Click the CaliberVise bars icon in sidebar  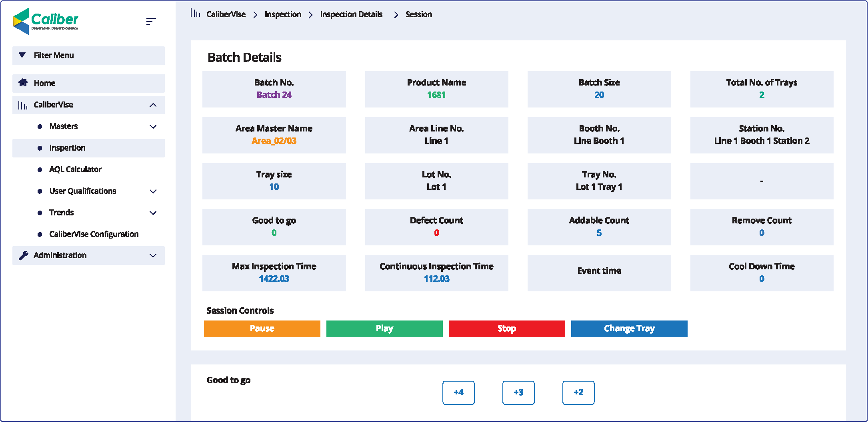[23, 105]
